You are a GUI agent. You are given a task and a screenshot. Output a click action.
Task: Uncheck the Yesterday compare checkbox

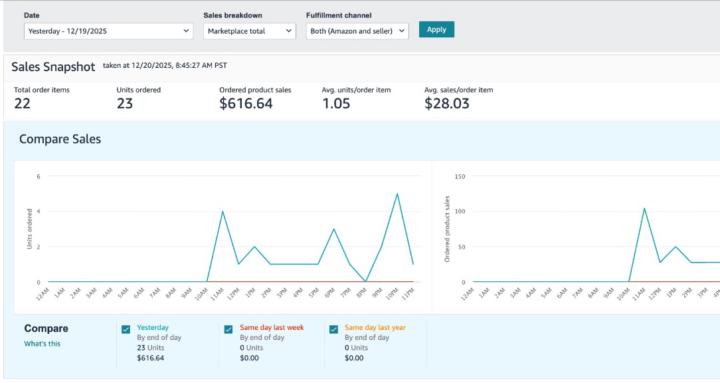(126, 329)
